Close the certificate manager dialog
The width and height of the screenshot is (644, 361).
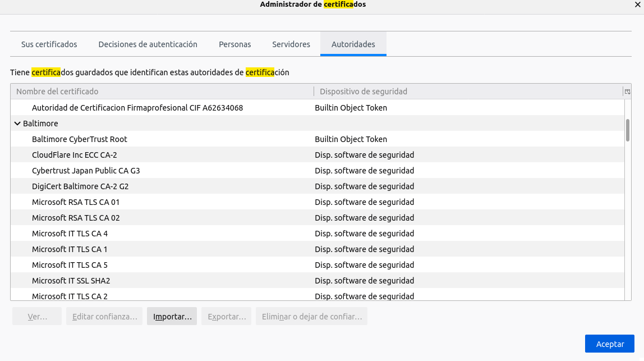pos(637,4)
